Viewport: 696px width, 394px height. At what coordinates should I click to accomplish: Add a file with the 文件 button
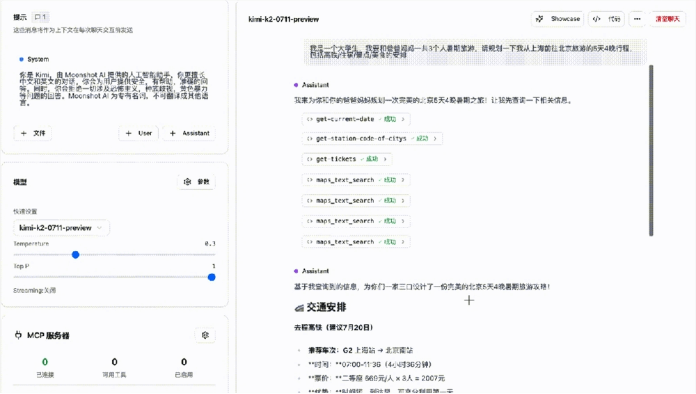33,133
